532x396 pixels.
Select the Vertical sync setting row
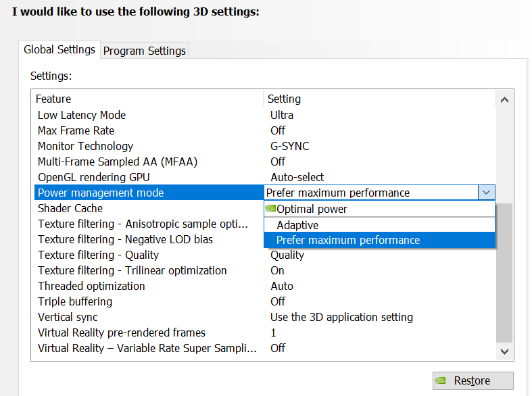(x=68, y=317)
